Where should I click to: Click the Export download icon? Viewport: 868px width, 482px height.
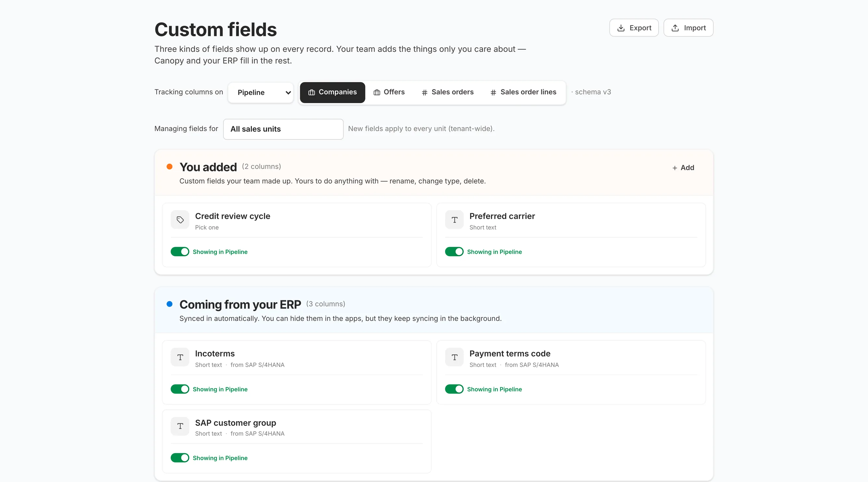621,28
